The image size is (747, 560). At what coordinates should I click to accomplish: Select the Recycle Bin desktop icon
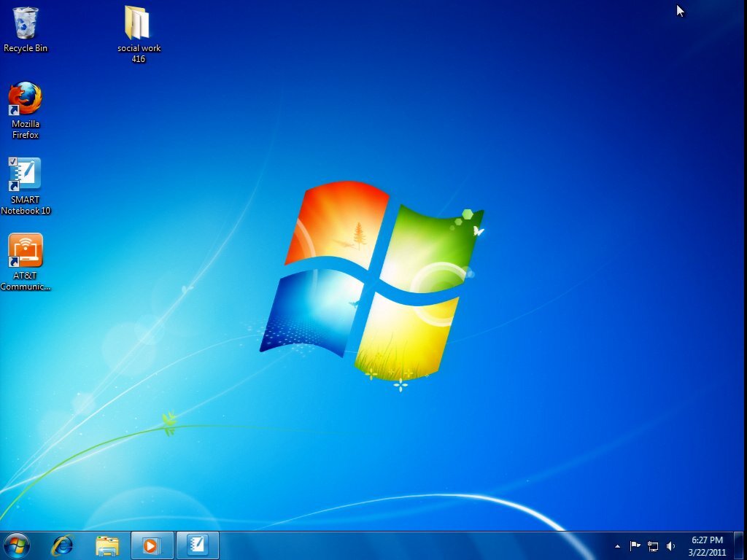click(x=26, y=28)
